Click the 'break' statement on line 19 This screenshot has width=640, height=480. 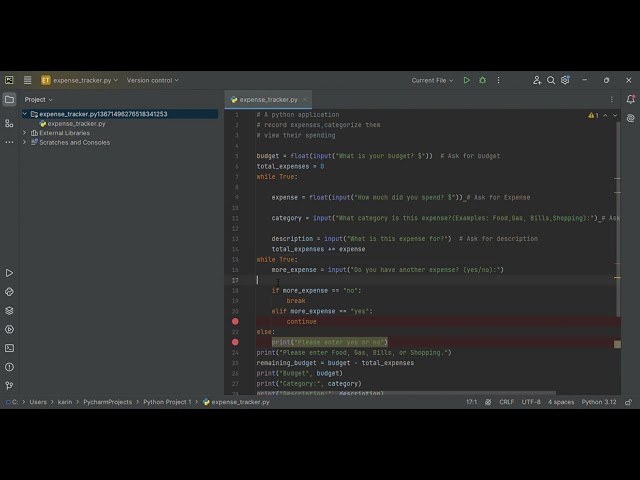(296, 301)
